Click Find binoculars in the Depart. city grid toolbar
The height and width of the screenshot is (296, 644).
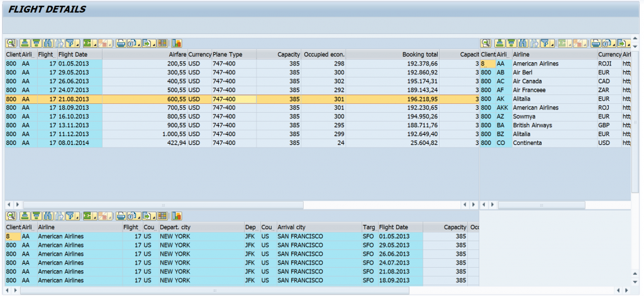(48, 216)
